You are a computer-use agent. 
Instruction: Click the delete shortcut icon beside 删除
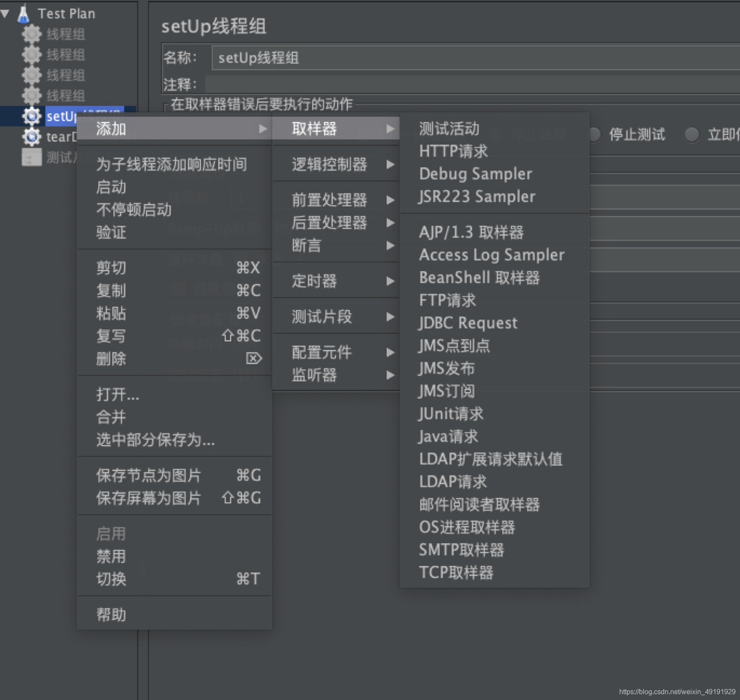(x=254, y=358)
